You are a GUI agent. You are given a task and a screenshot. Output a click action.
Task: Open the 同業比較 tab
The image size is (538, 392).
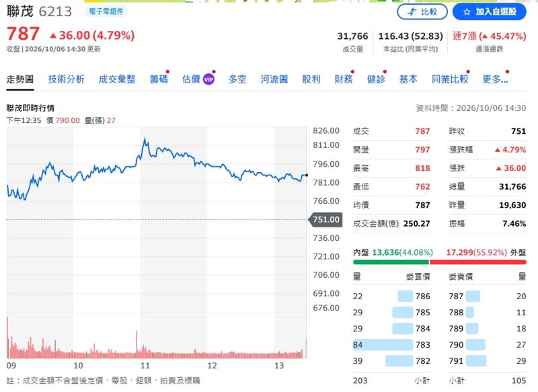pos(450,79)
